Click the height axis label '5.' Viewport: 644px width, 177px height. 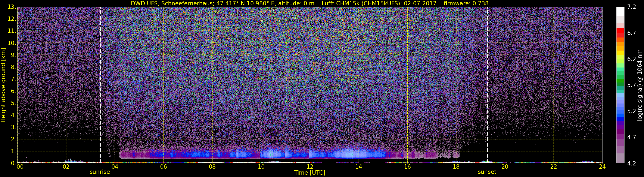point(13,103)
